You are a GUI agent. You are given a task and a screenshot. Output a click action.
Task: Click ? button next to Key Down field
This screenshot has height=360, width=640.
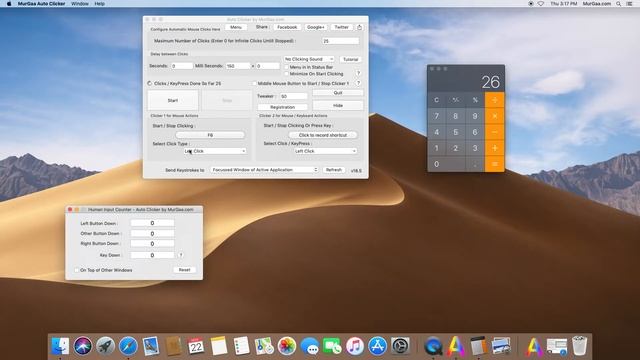[x=181, y=255]
